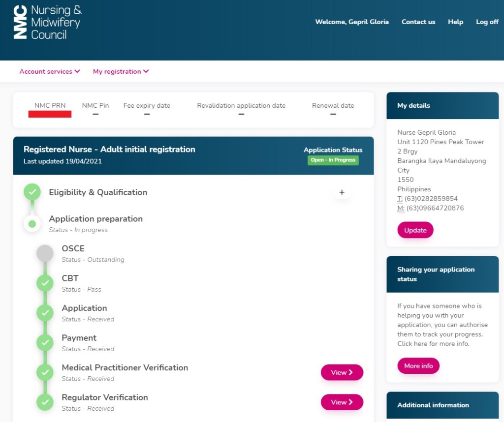Click the grey OSCE outstanding status circle

[x=45, y=253]
